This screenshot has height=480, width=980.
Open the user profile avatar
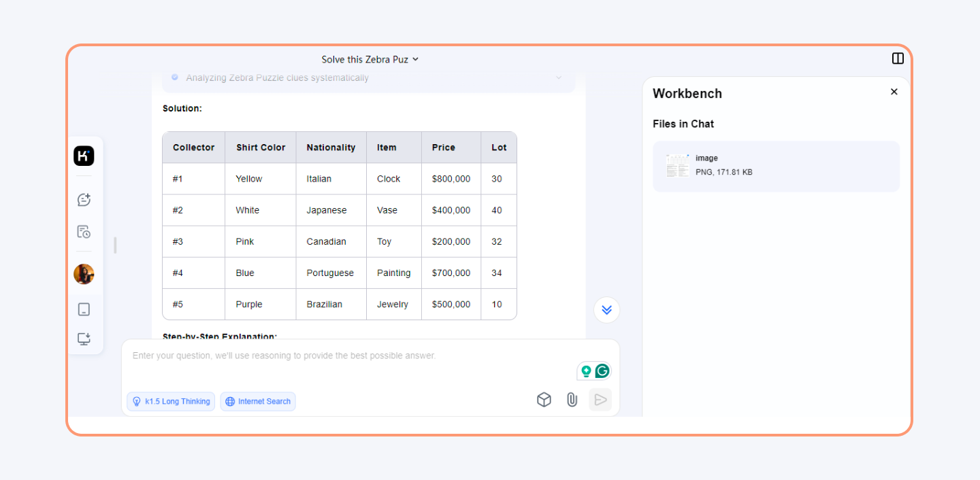point(84,274)
